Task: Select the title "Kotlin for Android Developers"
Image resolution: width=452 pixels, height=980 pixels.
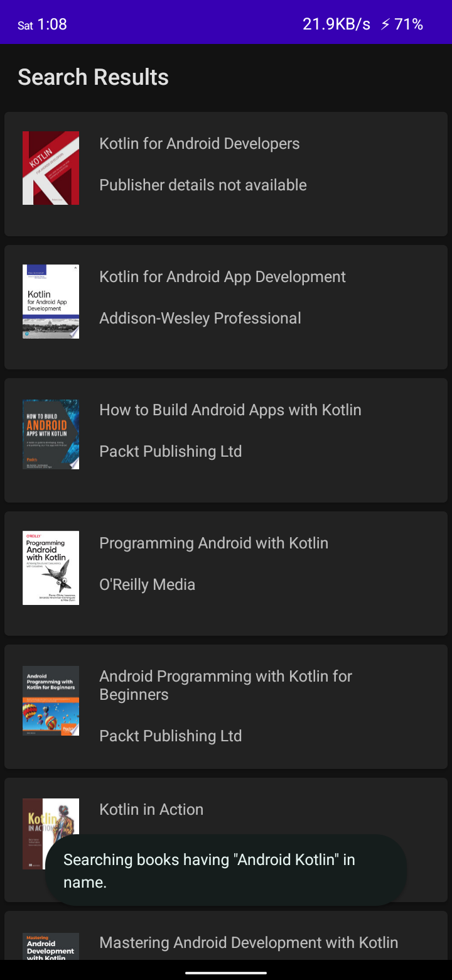Action: pos(200,143)
